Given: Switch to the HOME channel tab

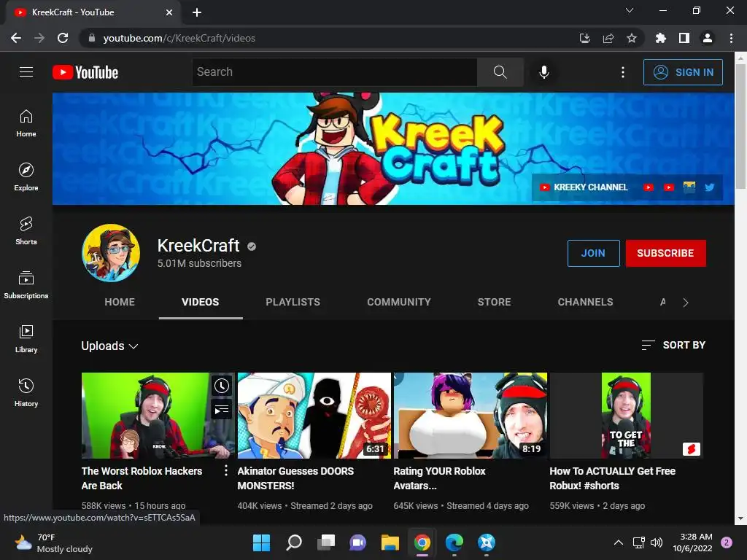Looking at the screenshot, I should [x=120, y=302].
